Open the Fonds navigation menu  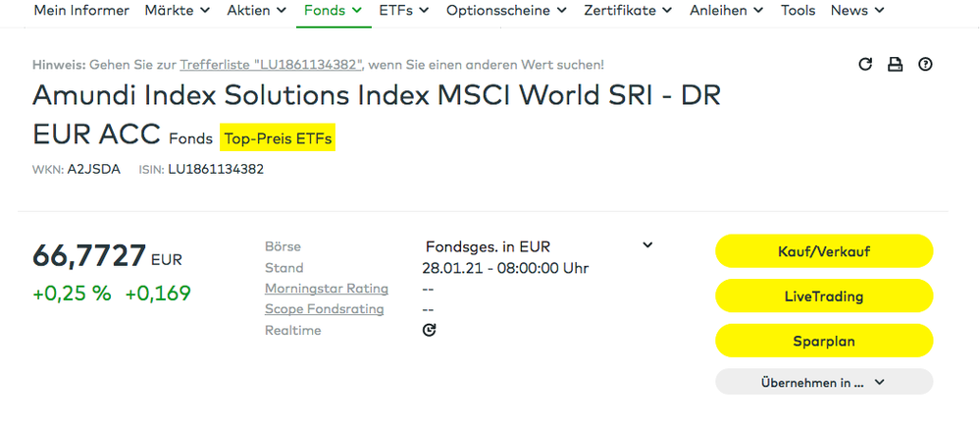click(333, 11)
